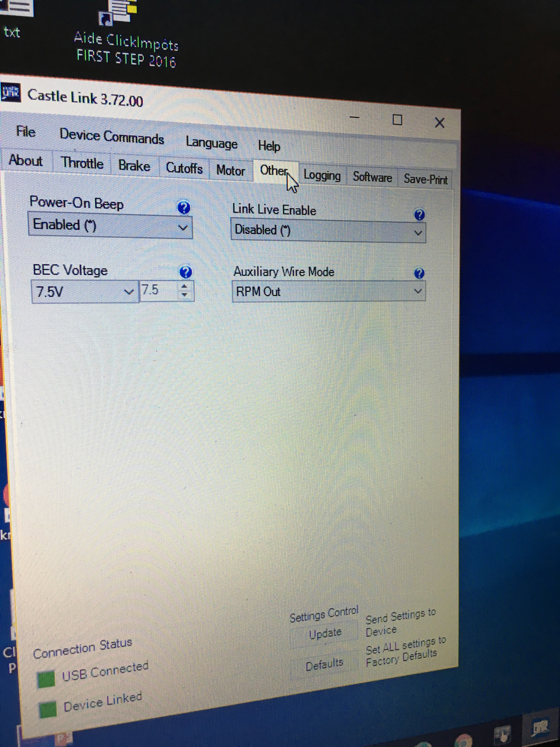Viewport: 560px width, 747px height.
Task: Open help for Link Live Enable
Action: [419, 215]
